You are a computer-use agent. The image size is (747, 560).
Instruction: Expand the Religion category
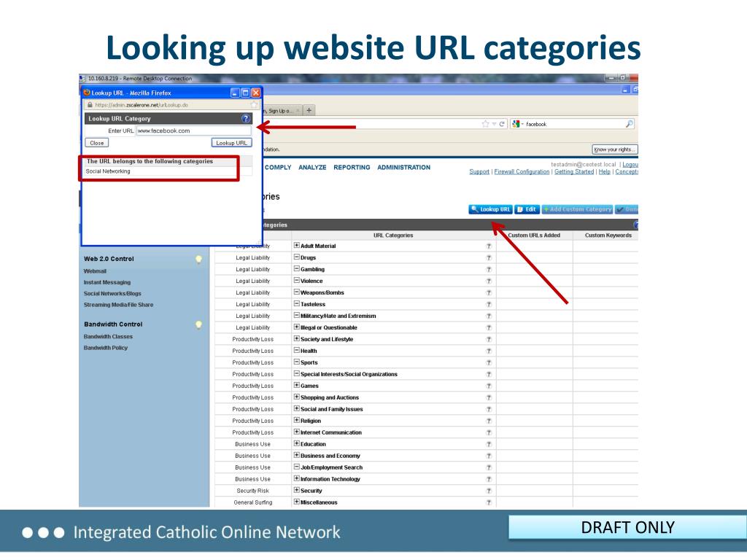[297, 421]
